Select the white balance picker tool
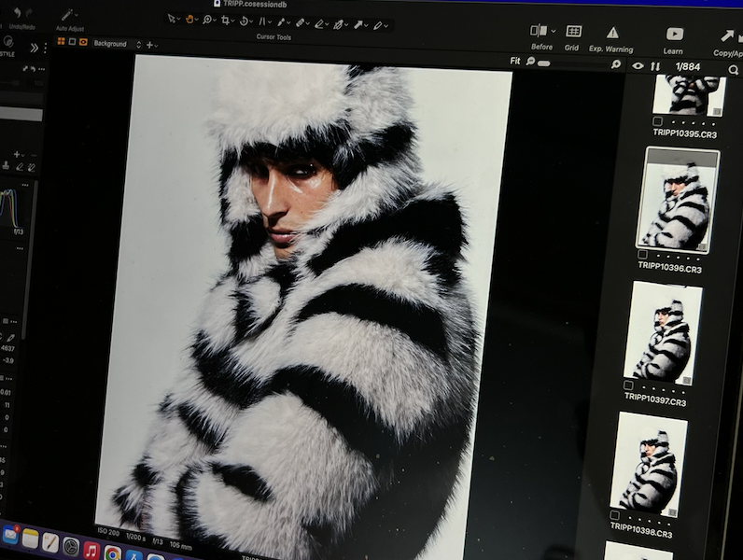The height and width of the screenshot is (560, 743). [x=338, y=24]
